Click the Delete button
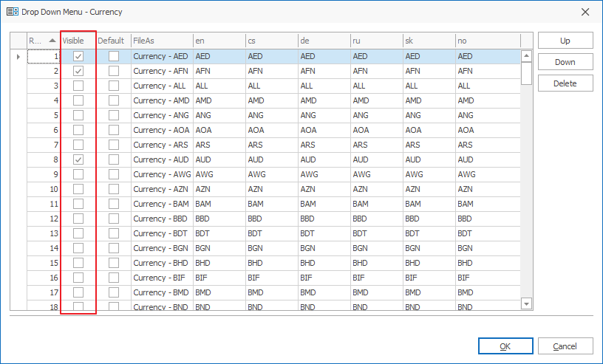This screenshot has height=364, width=603. click(565, 83)
